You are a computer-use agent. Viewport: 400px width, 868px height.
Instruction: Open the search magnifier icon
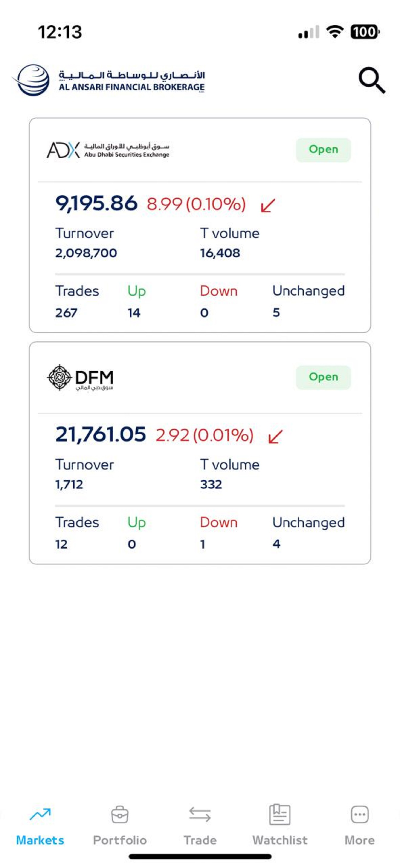coord(372,80)
